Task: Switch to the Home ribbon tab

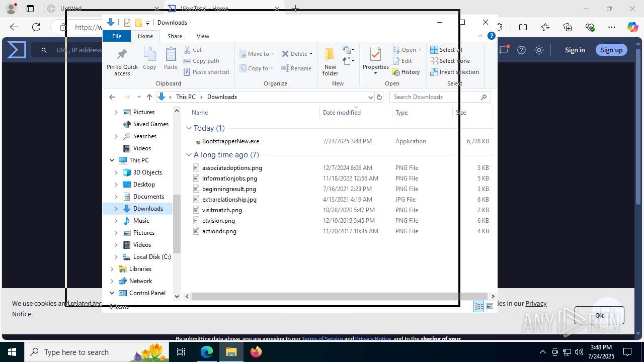Action: tap(145, 36)
